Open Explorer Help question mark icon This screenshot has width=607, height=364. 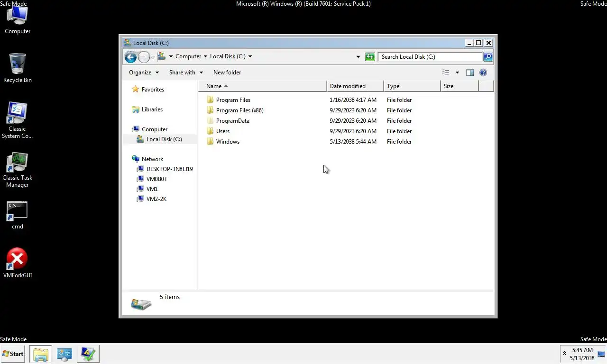pyautogui.click(x=483, y=73)
